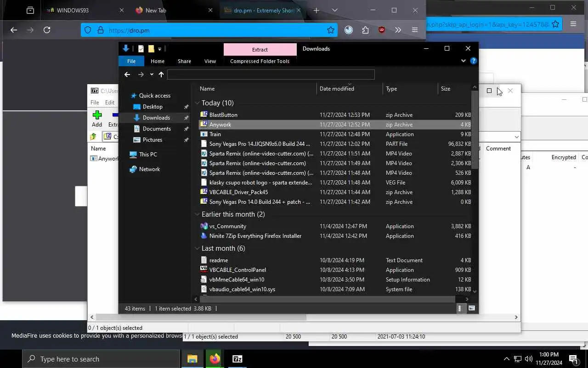This screenshot has height=368, width=588.
Task: Click uBlock Origin shield icon
Action: tap(382, 30)
